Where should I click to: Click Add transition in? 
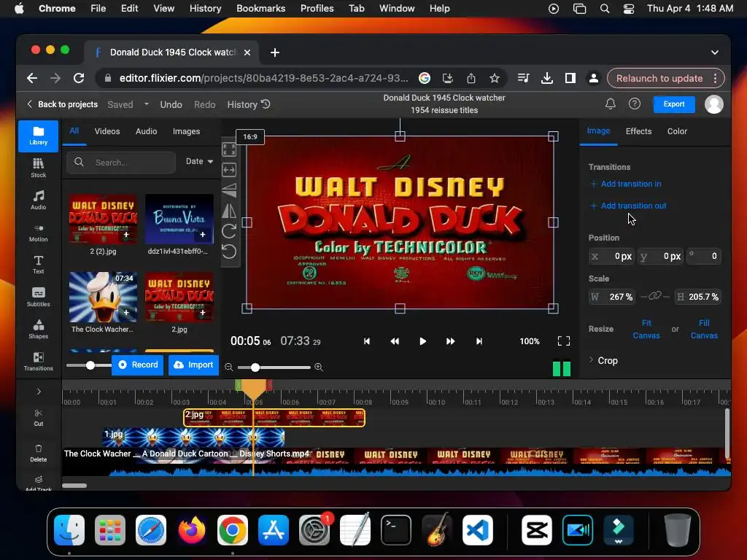tap(625, 184)
